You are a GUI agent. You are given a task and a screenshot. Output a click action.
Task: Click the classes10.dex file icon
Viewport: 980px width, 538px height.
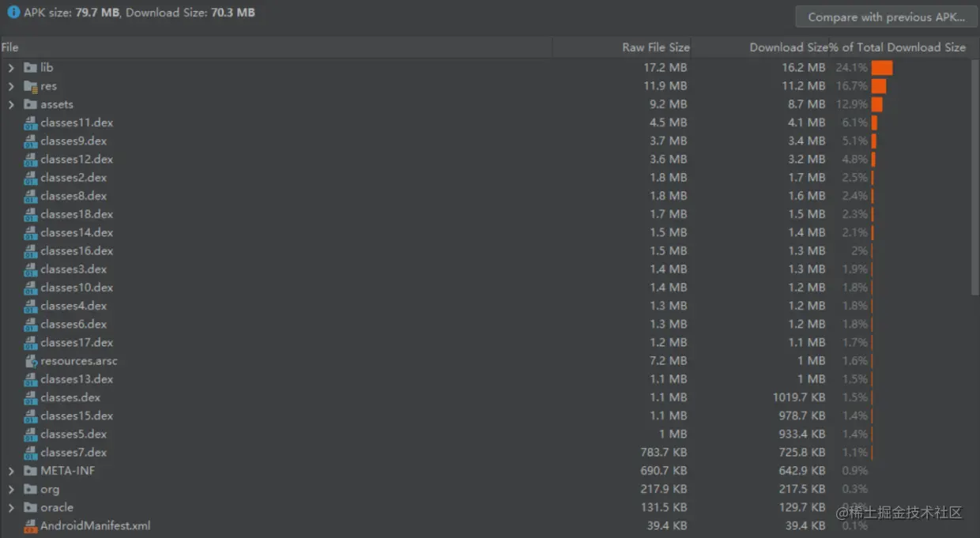click(x=31, y=288)
